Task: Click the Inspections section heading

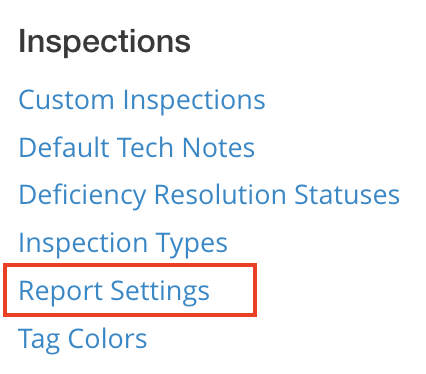Action: tap(104, 42)
